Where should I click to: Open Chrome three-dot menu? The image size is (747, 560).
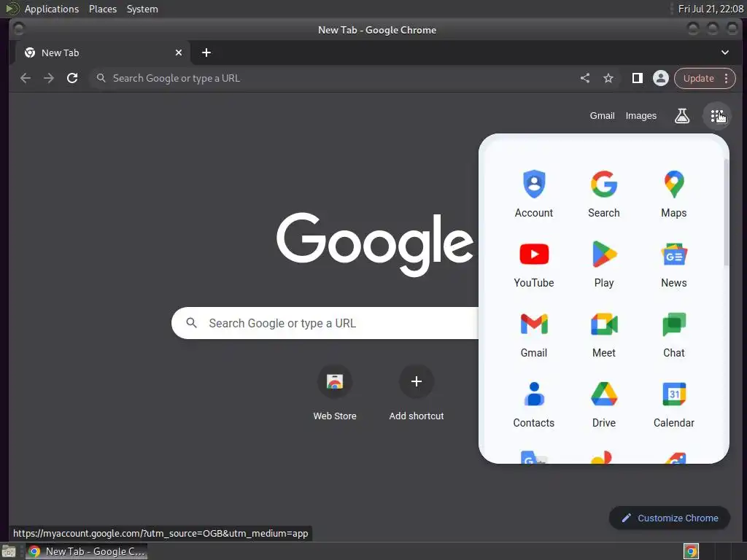tap(726, 78)
